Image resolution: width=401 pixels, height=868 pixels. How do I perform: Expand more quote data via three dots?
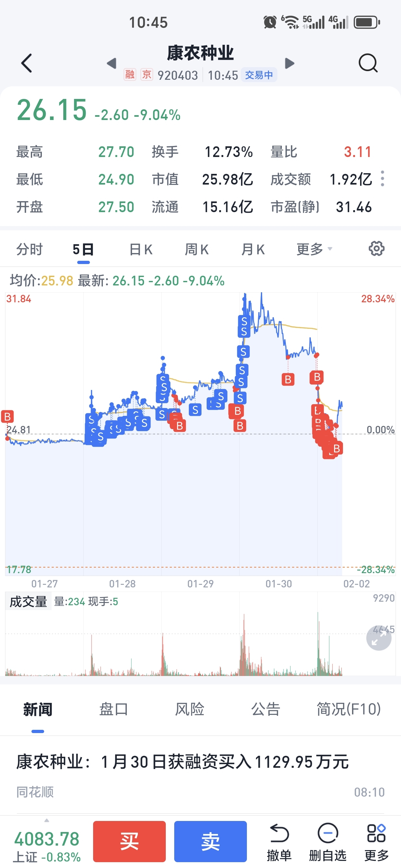tap(382, 179)
